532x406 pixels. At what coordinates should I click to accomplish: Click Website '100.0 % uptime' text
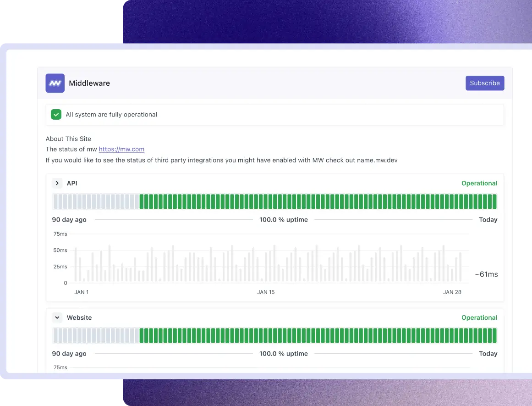(284, 353)
